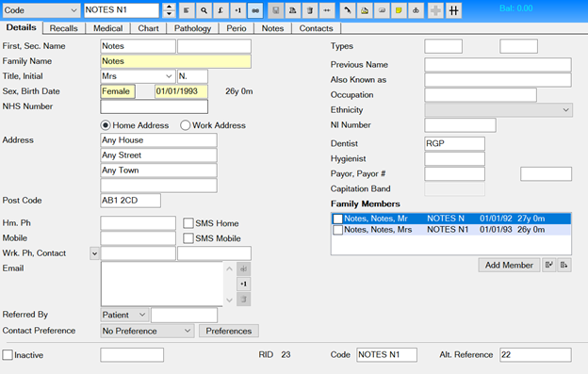This screenshot has height=374, width=588.
Task: Check the Notes, Notes, Mr family member box
Action: coord(338,219)
